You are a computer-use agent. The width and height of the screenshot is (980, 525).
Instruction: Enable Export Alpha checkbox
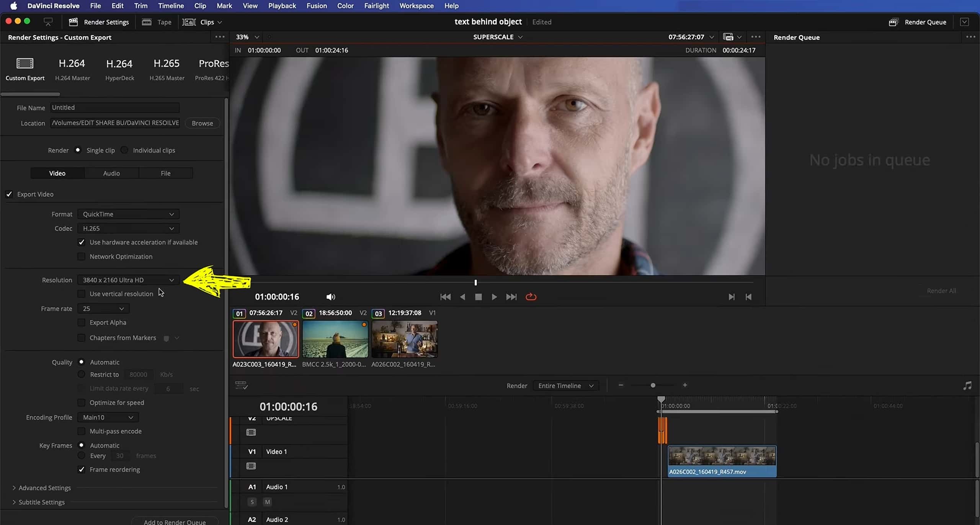click(81, 322)
